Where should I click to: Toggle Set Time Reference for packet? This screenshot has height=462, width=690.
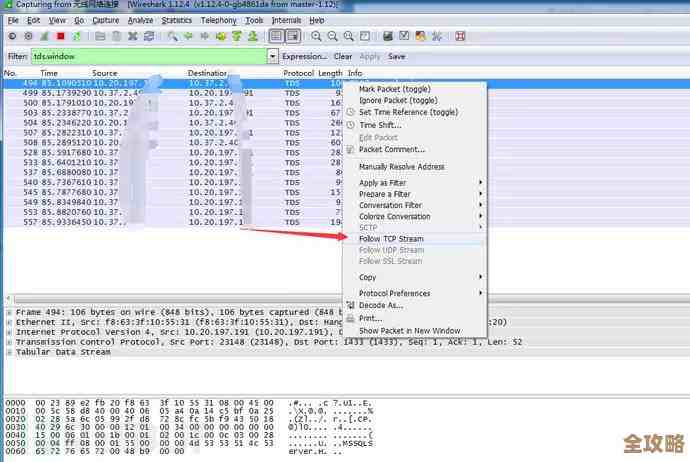click(408, 113)
